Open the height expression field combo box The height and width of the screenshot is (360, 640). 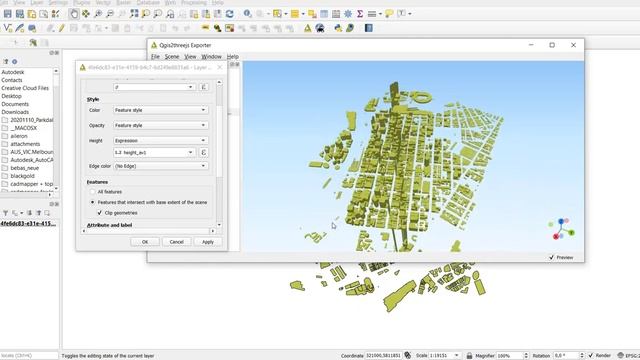154,152
